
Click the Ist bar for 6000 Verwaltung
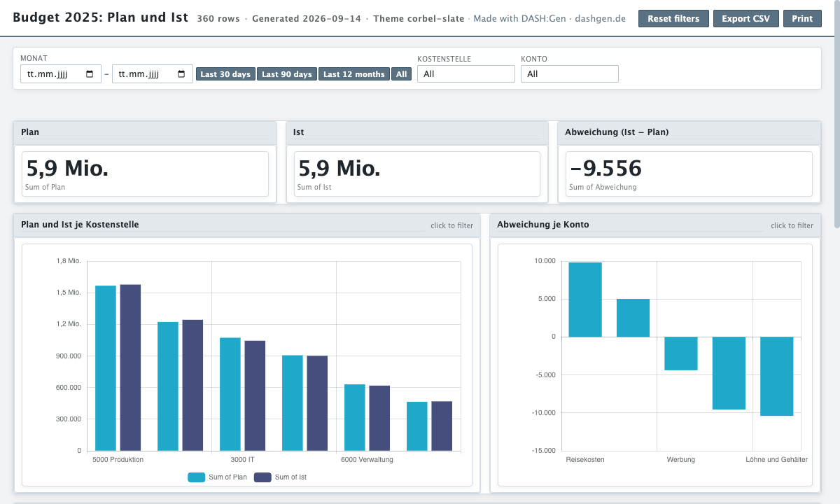tap(379, 418)
